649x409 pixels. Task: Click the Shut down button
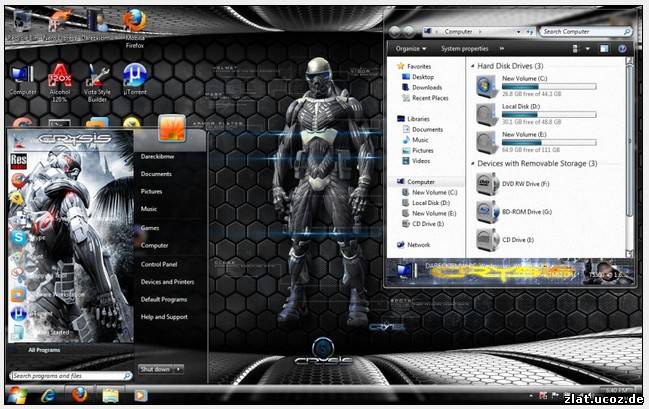(x=156, y=369)
